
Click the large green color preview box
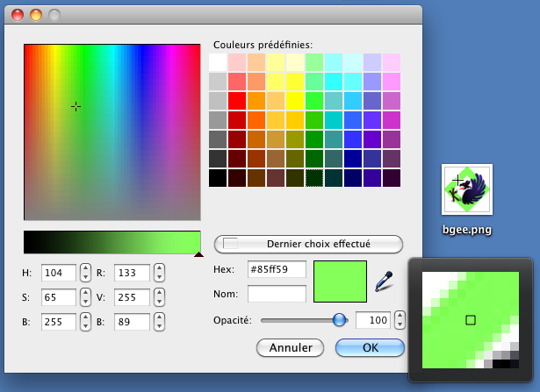pyautogui.click(x=340, y=282)
